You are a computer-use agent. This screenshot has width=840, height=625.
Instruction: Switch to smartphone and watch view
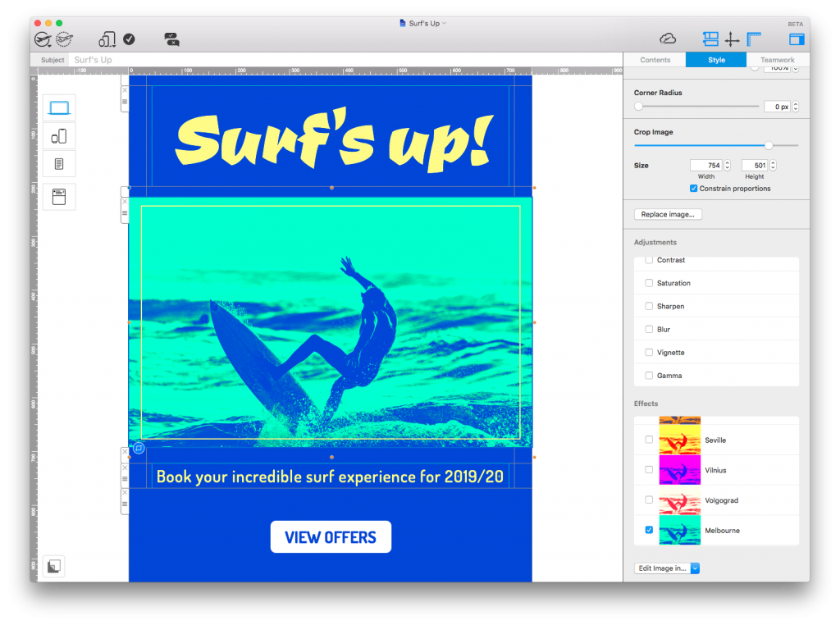(x=59, y=136)
